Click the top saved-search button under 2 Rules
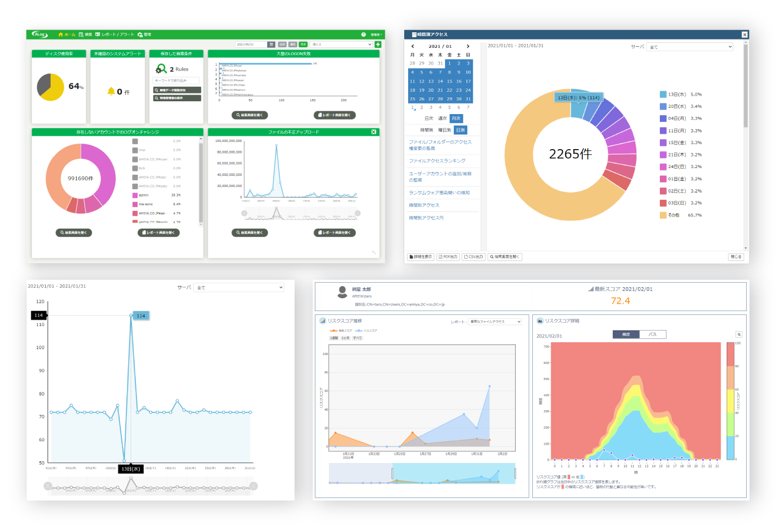The width and height of the screenshot is (784, 532). (x=177, y=90)
